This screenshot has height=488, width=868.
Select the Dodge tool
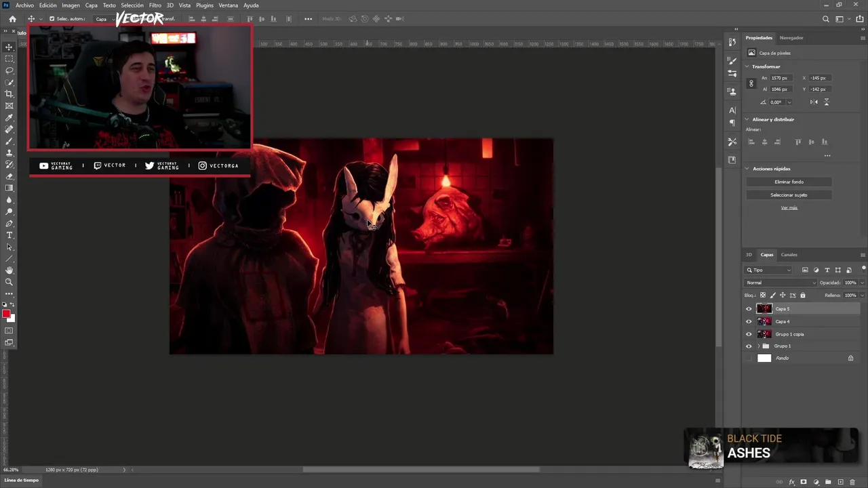pyautogui.click(x=9, y=211)
